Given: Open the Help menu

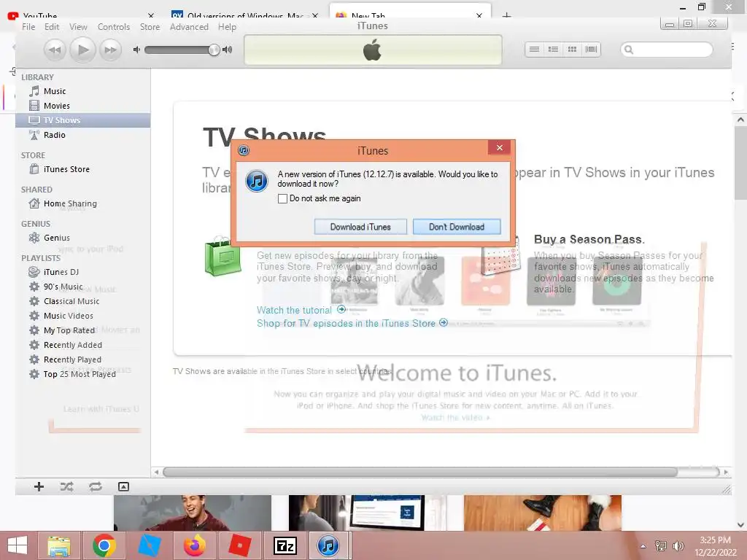Looking at the screenshot, I should coord(228,27).
